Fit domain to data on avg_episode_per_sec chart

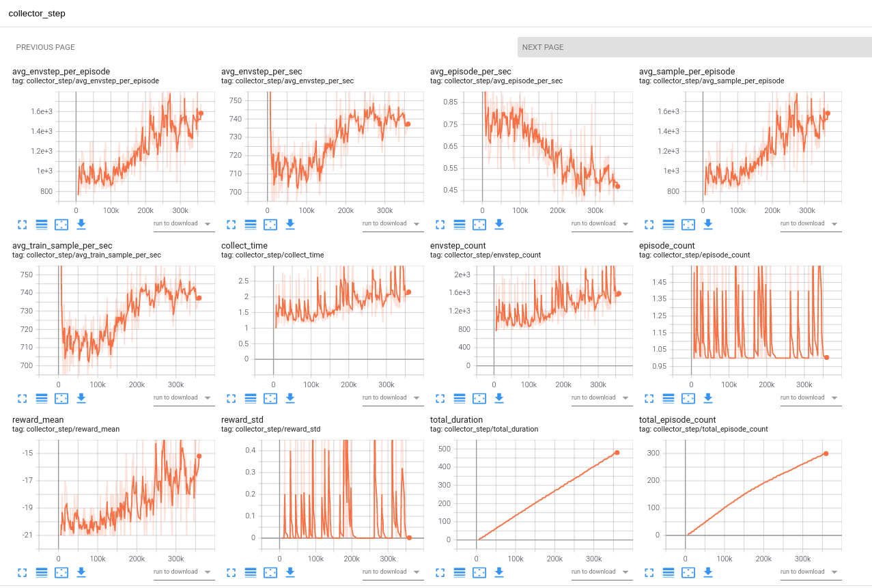(x=479, y=224)
